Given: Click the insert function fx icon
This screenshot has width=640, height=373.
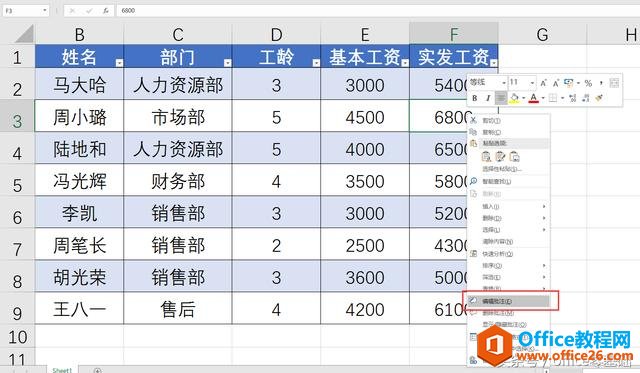Looking at the screenshot, I should pos(106,11).
